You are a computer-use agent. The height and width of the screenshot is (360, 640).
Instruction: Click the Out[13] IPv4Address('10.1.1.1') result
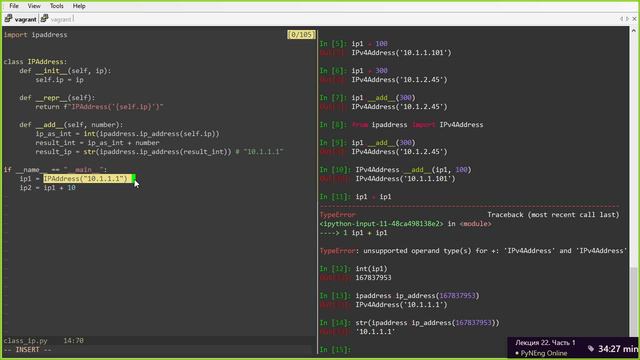(x=401, y=304)
